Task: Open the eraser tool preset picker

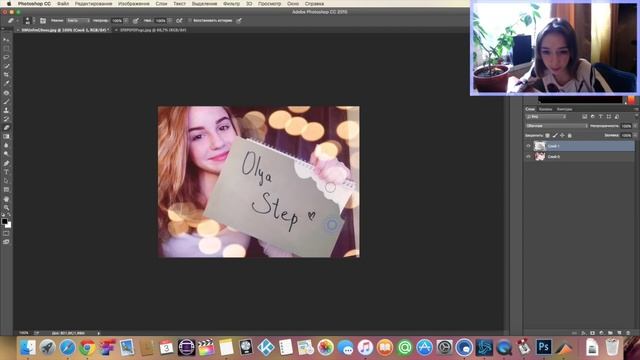Action: (12, 20)
